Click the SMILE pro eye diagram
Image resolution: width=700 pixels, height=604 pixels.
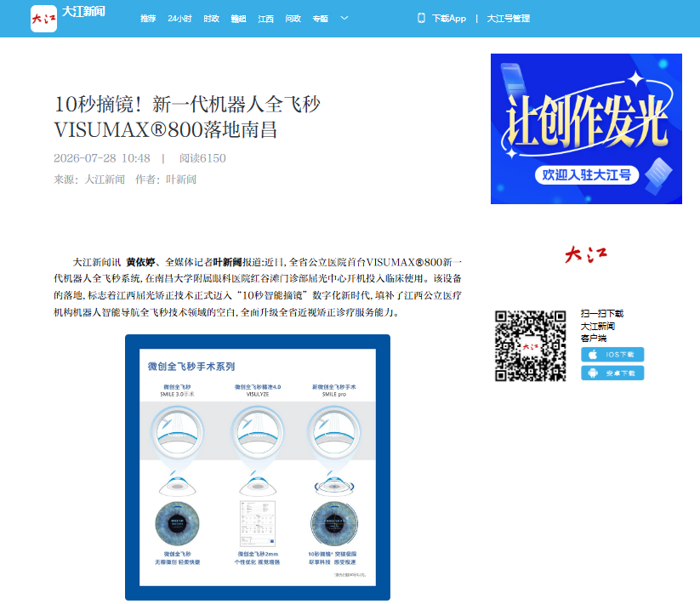pyautogui.click(x=334, y=433)
